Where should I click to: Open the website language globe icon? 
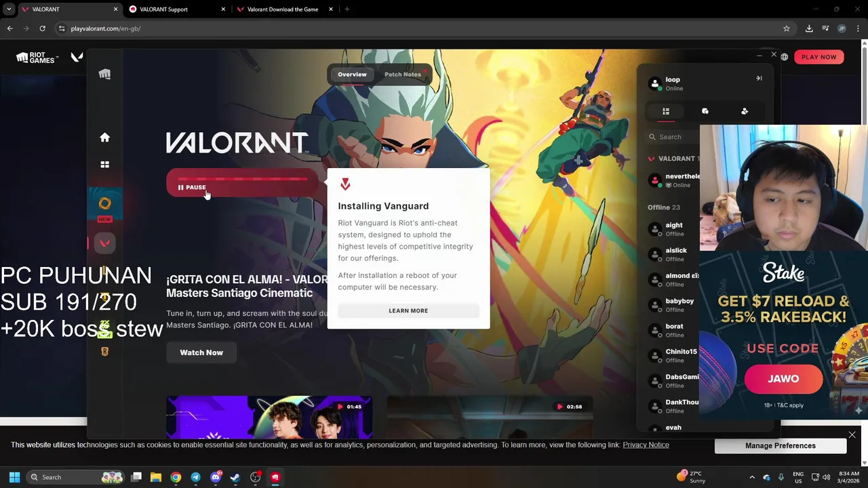pos(785,57)
